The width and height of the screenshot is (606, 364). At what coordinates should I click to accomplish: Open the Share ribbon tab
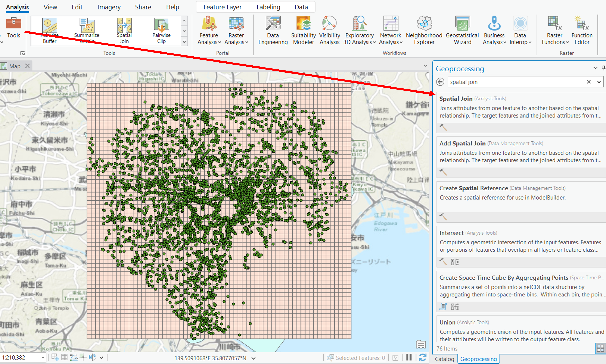(x=143, y=7)
